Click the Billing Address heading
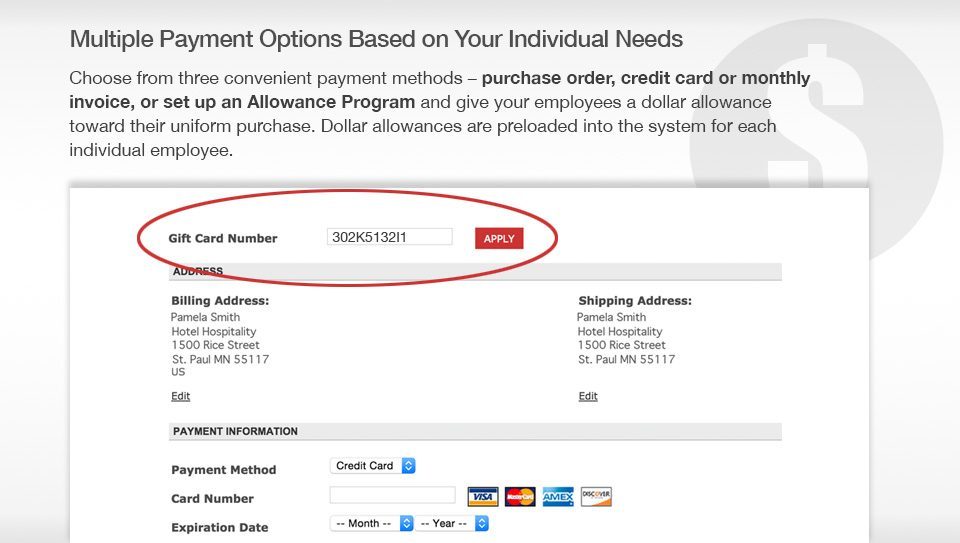 tap(220, 301)
